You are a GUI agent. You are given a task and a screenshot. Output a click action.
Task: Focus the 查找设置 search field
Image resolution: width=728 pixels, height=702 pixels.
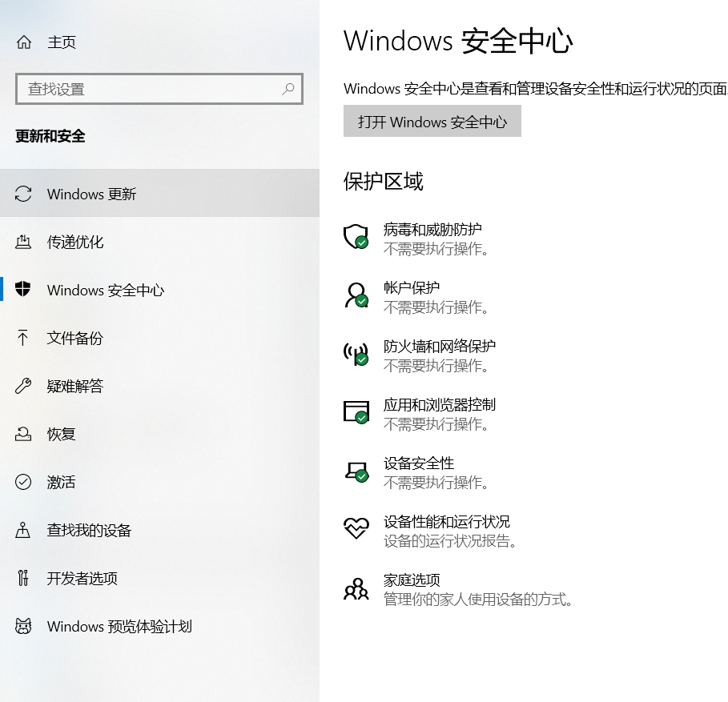click(x=159, y=89)
